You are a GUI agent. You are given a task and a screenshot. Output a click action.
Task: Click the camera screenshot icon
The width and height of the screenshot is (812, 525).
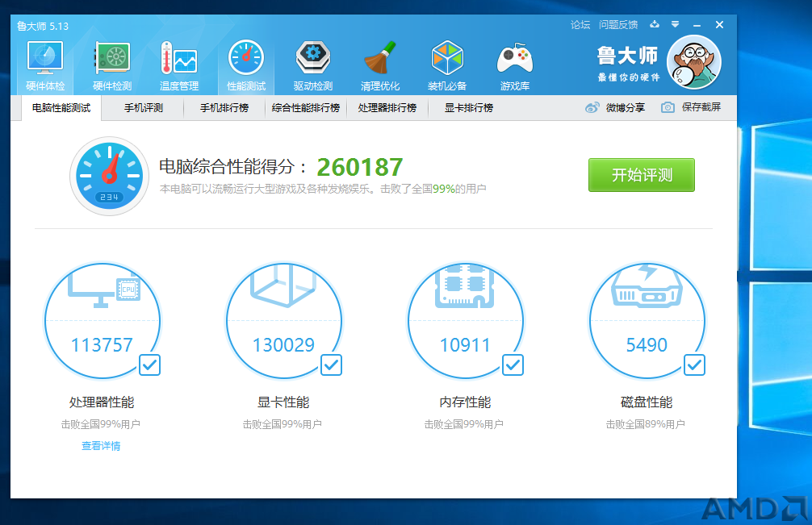[668, 107]
